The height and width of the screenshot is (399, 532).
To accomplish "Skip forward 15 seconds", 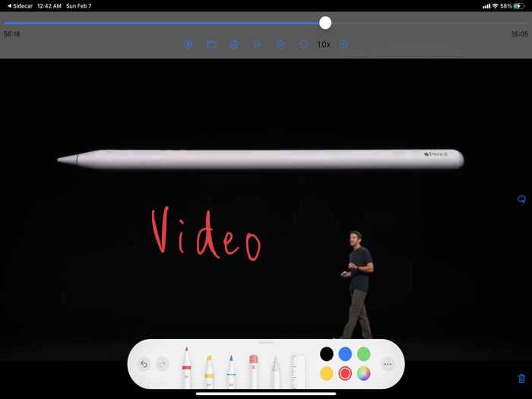I will (x=280, y=44).
